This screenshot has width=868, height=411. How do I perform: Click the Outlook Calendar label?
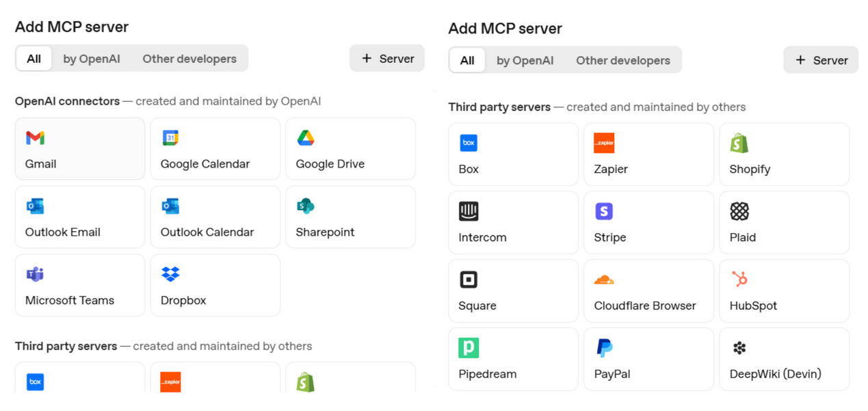(x=207, y=233)
